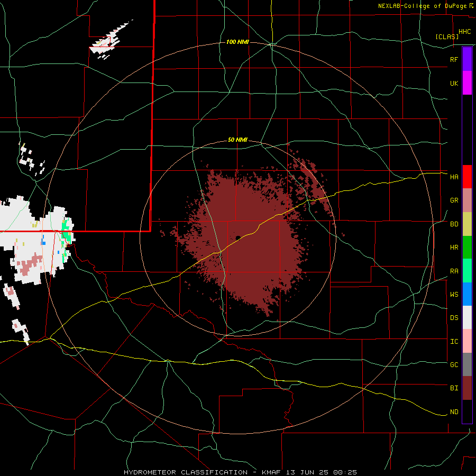
Task: Click the RF legend label
Action: point(454,59)
